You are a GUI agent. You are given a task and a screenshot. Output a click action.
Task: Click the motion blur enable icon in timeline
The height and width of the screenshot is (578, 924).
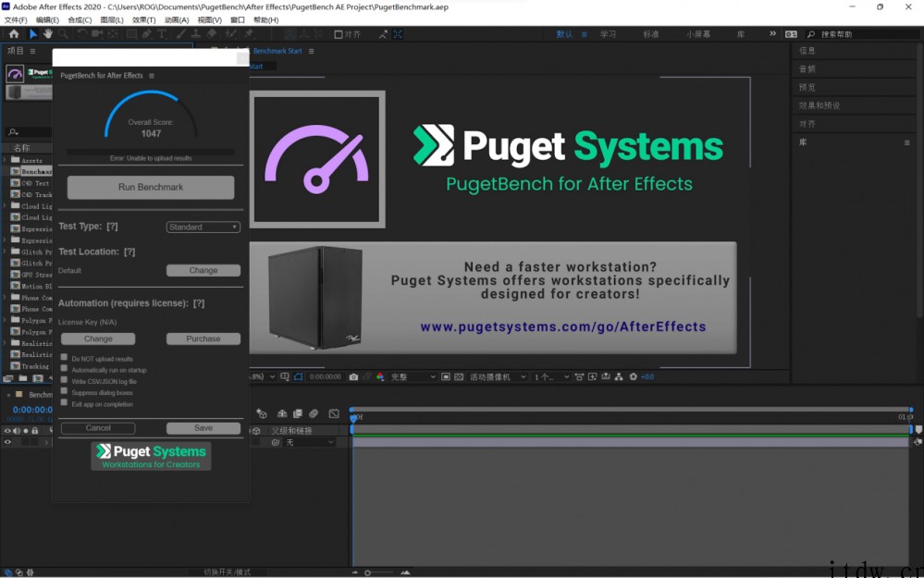tap(314, 414)
